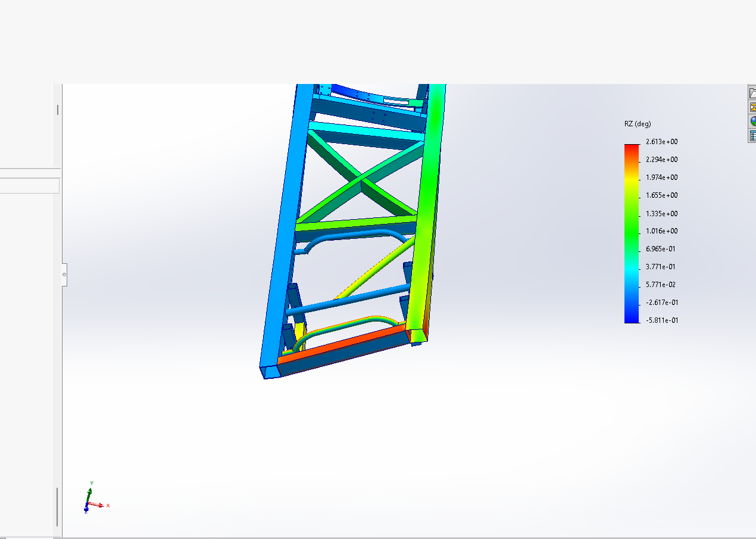This screenshot has width=756, height=539.
Task: Select legend minimum value -5.811e-01
Action: (662, 320)
